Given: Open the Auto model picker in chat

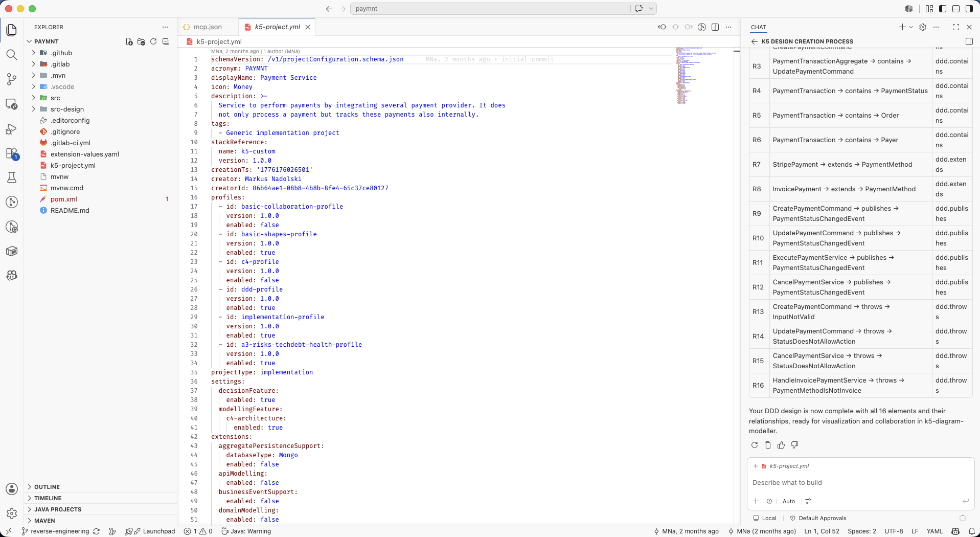Looking at the screenshot, I should pos(789,501).
